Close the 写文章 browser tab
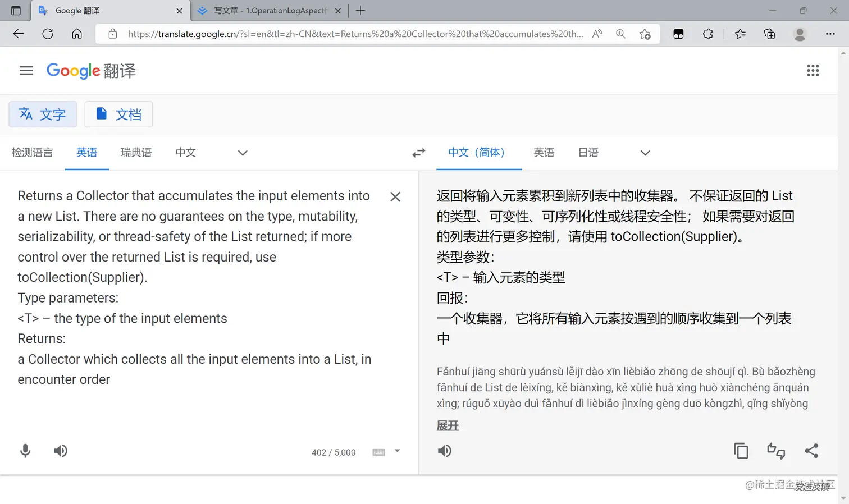 (338, 11)
